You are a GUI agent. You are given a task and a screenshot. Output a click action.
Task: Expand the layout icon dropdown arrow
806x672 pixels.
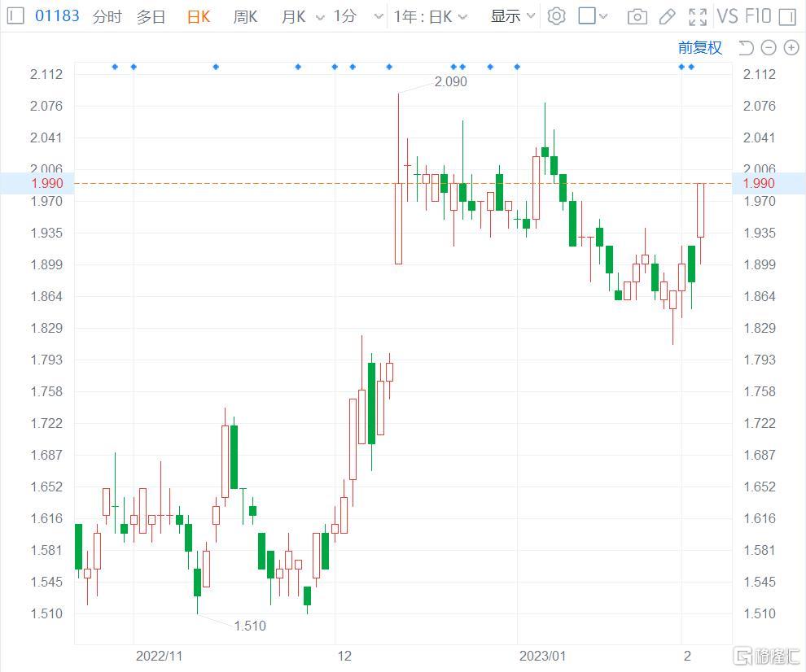click(603, 16)
